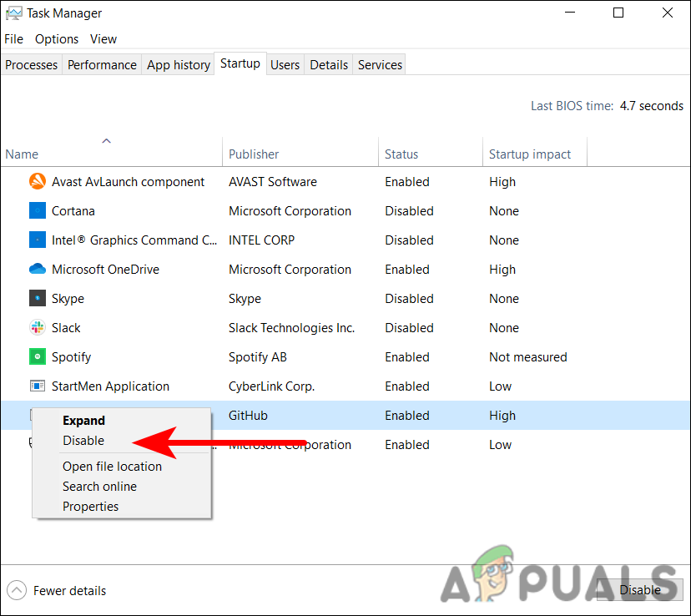Screen dimensions: 691x616
Task: Switch to the Details tab
Action: point(329,65)
